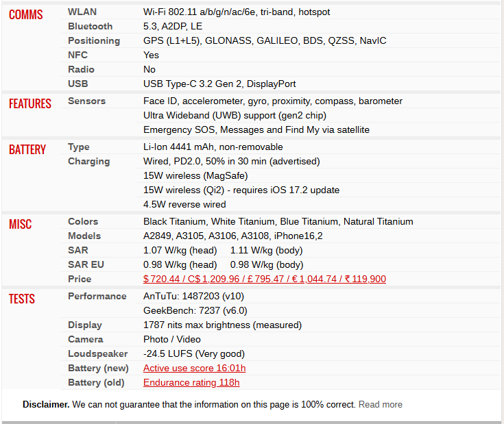Select the FEATURES section heading
Screen dimensions: 504x424
point(30,103)
